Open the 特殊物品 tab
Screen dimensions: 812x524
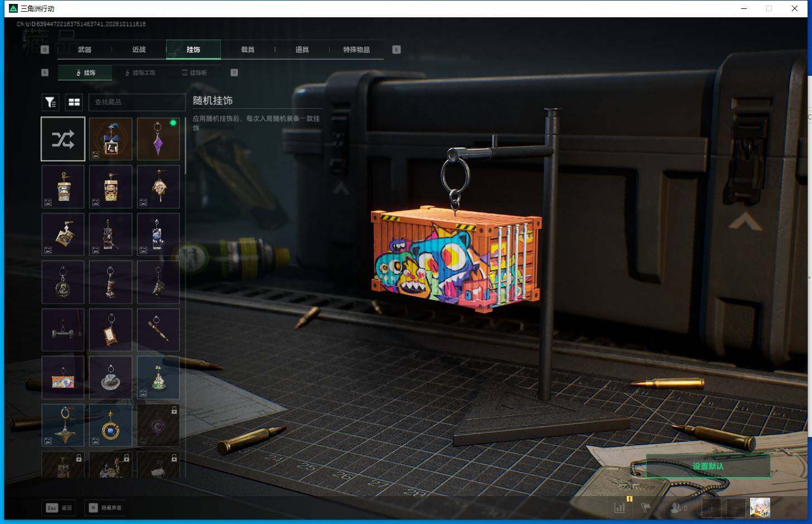[x=356, y=50]
